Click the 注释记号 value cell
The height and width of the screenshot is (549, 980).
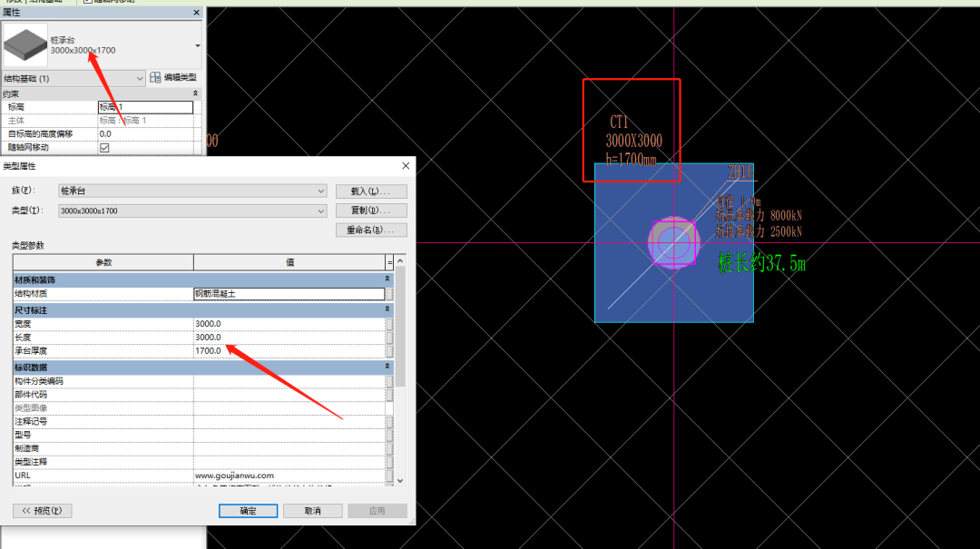click(x=289, y=421)
